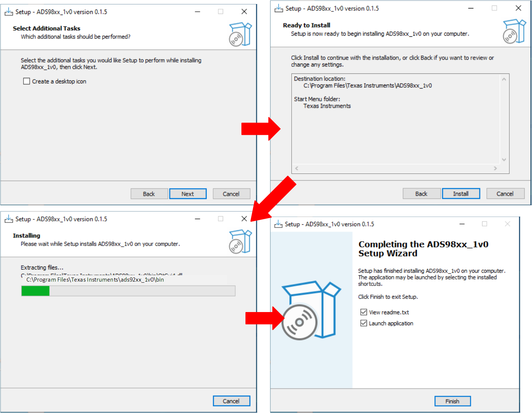Click Finish to exit Setup
The image size is (532, 413).
tap(452, 401)
